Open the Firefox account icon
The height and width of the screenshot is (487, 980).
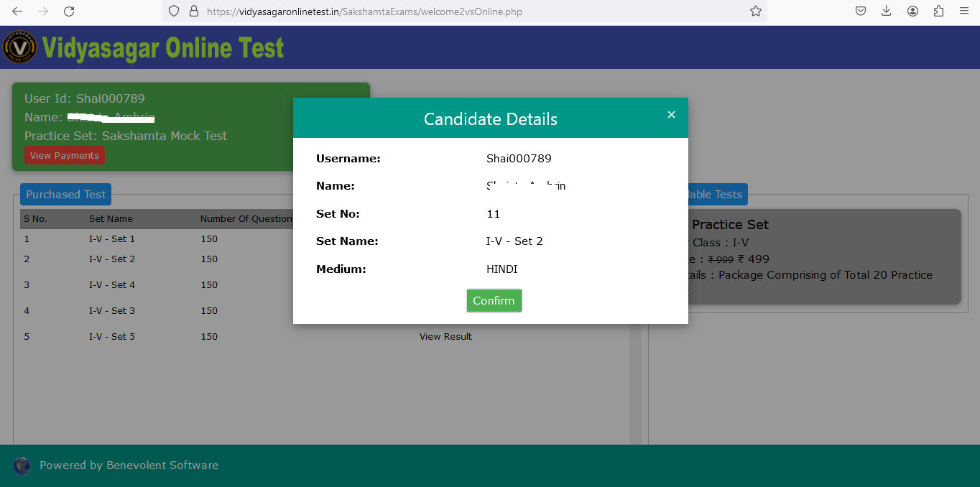pos(912,11)
